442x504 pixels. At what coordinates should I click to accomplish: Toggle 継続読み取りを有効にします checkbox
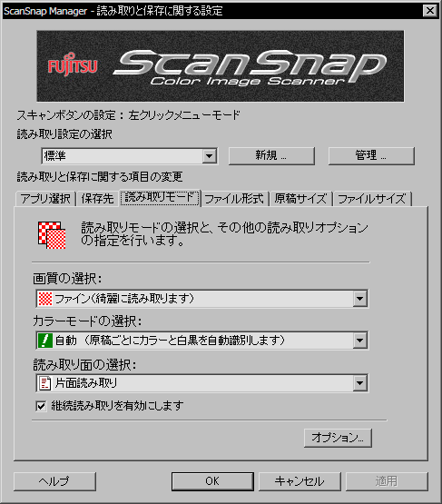[x=41, y=406]
